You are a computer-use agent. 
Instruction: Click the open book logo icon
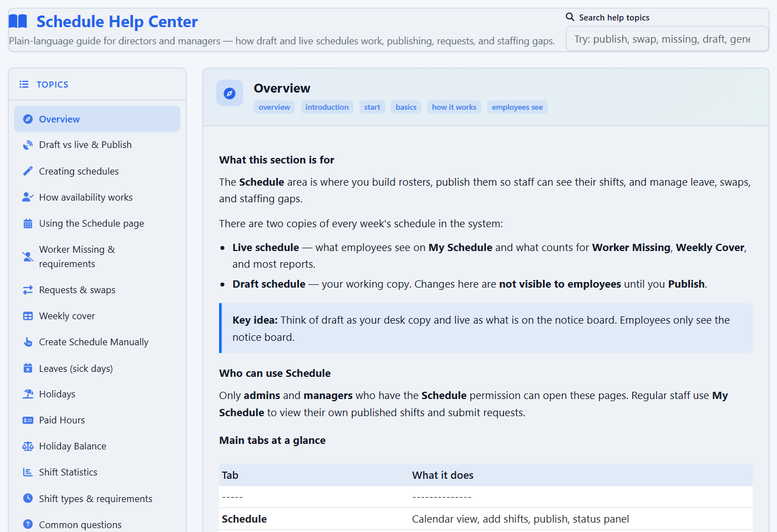click(x=18, y=22)
